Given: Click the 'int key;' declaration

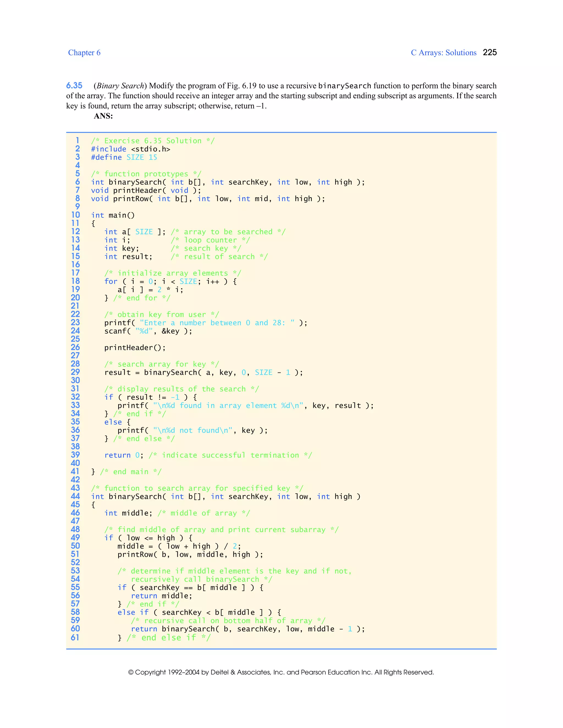Looking at the screenshot, I should tap(122, 248).
